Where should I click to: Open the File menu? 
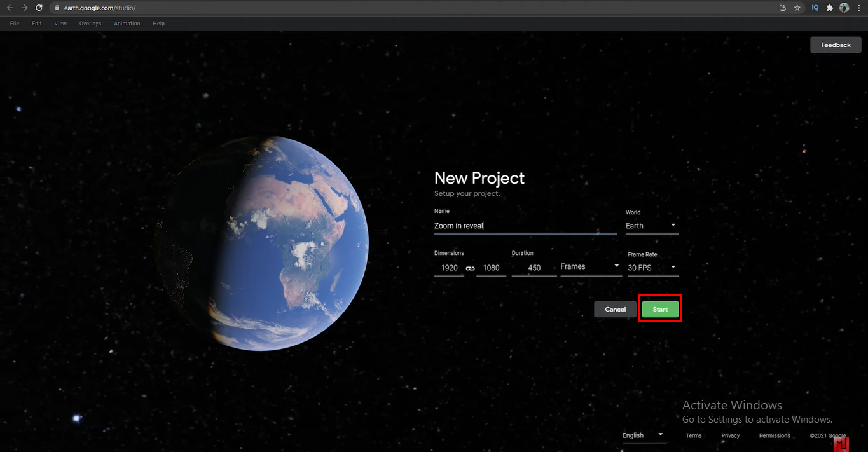pos(15,24)
